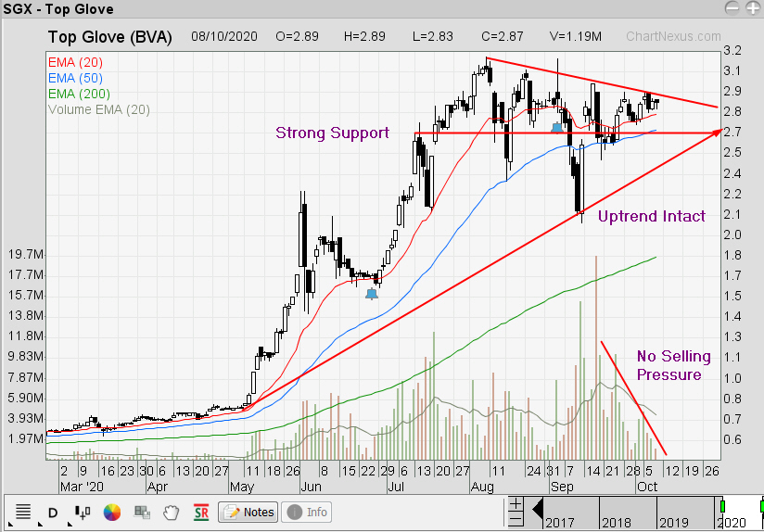Toggle the SR support resistance tool
The height and width of the screenshot is (532, 764).
coord(201,512)
